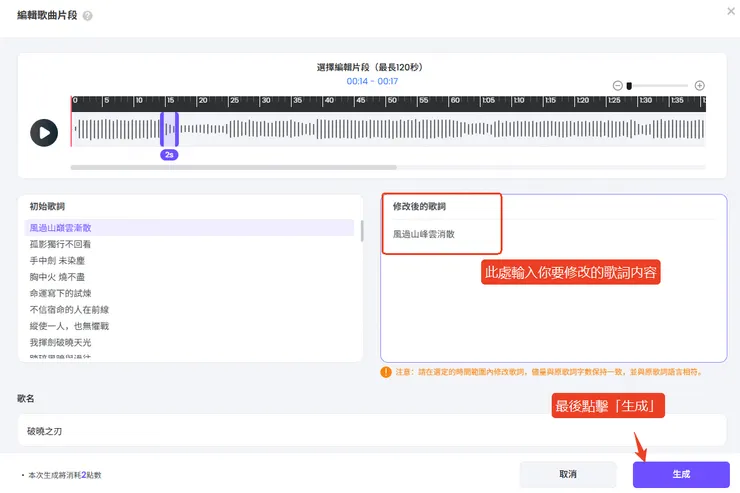This screenshot has height=493, width=740.
Task: Click the red playhead at waveform start
Action: click(71, 122)
